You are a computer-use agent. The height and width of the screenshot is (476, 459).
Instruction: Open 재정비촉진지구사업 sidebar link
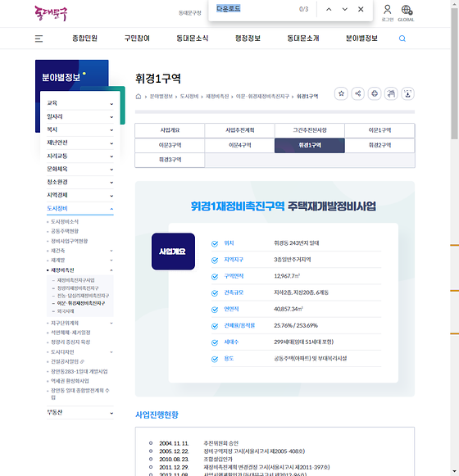(x=75, y=280)
